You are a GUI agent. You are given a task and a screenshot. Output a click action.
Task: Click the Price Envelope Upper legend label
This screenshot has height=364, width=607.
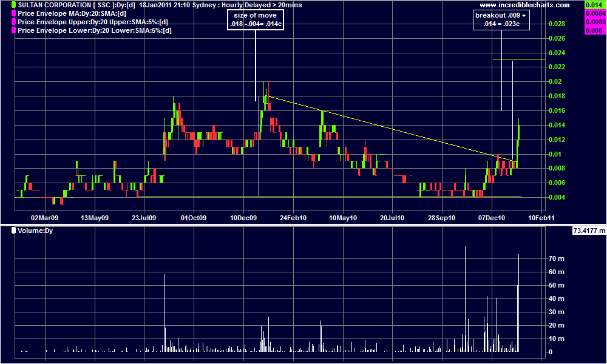[92, 22]
